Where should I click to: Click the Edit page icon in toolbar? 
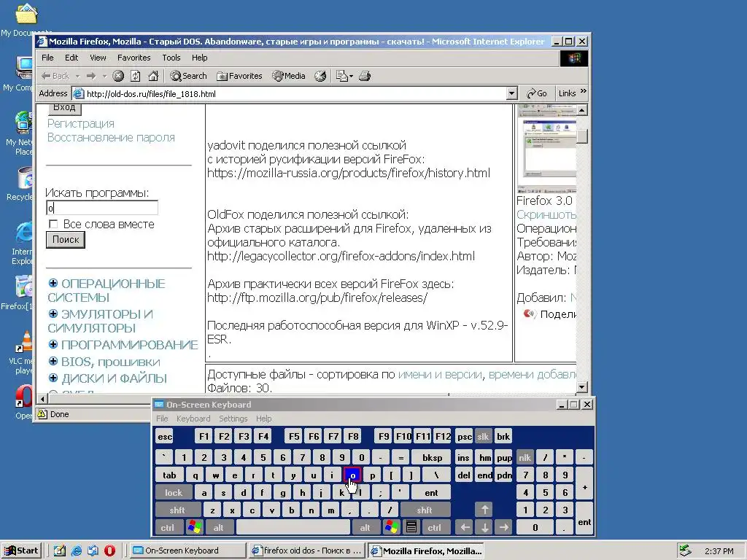[x=341, y=76]
